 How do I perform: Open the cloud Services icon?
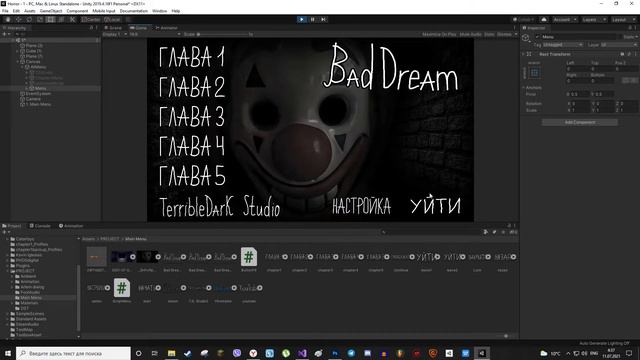pos(544,19)
